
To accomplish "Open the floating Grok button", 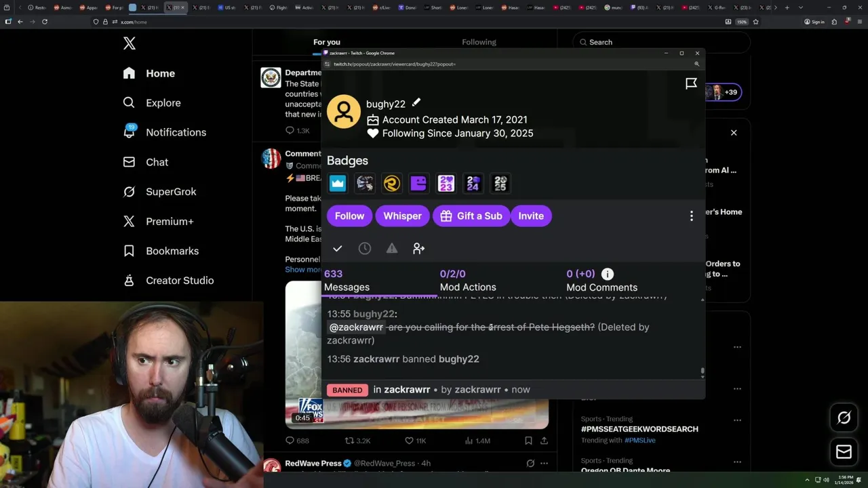I will (844, 418).
